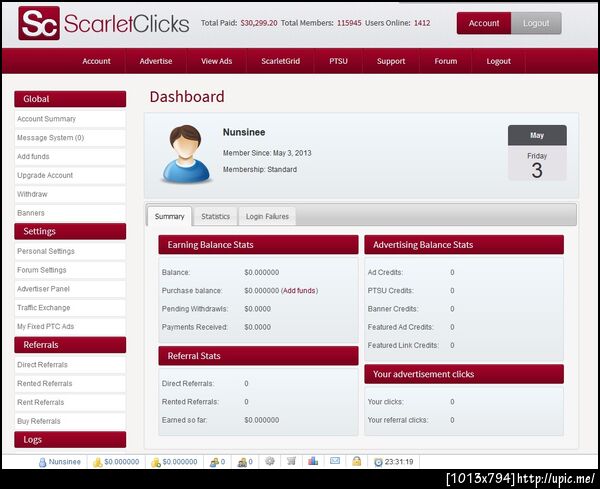Switch to the Statistics tab
This screenshot has width=600, height=489.
click(215, 216)
